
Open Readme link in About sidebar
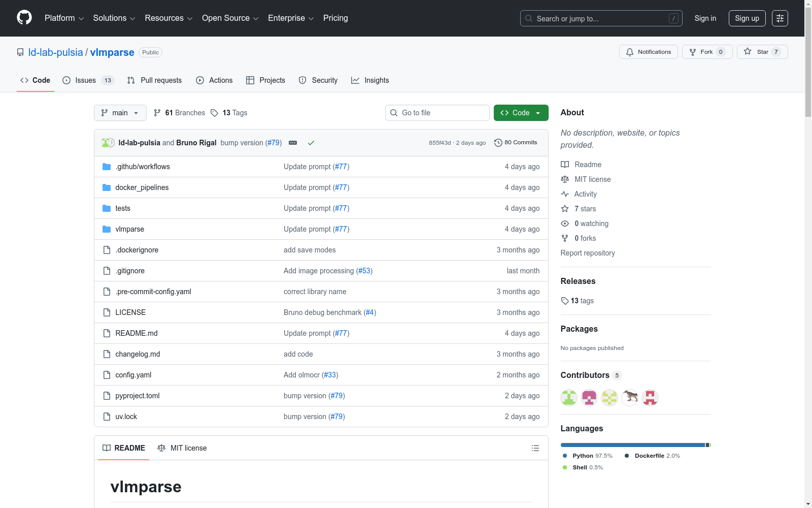581,165
